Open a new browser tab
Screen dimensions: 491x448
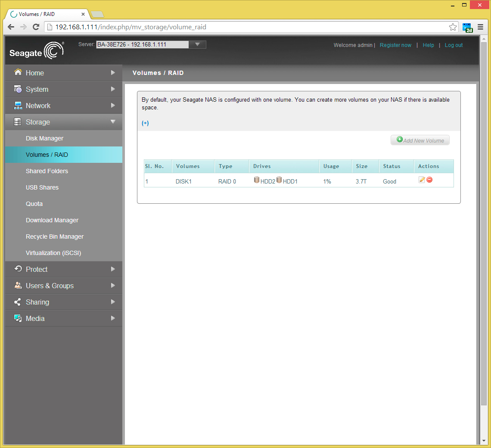tap(97, 14)
